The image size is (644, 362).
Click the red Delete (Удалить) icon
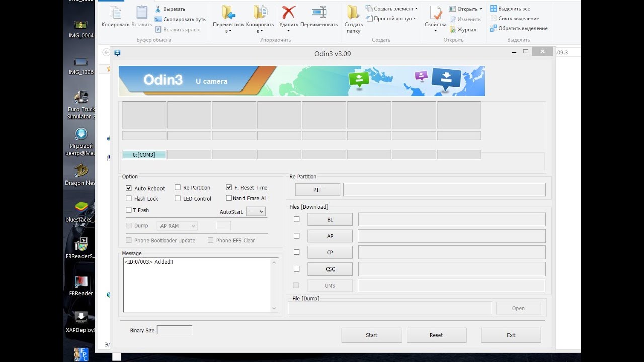coord(289,13)
